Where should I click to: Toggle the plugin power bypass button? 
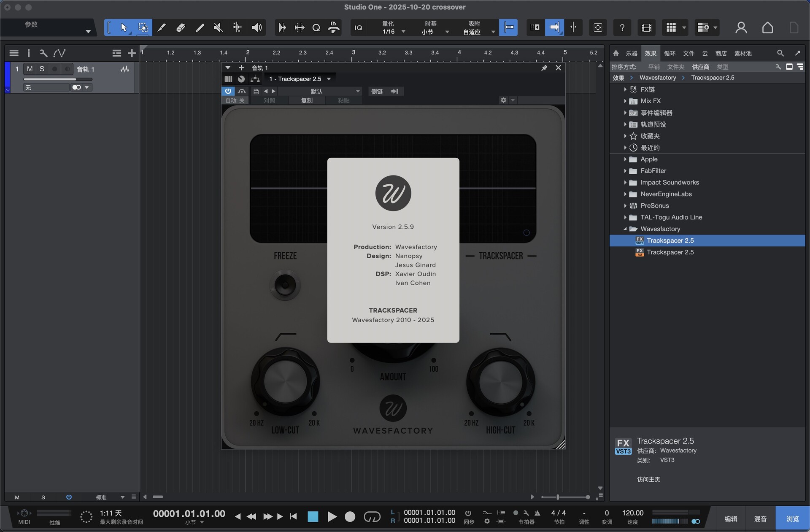[x=228, y=91]
